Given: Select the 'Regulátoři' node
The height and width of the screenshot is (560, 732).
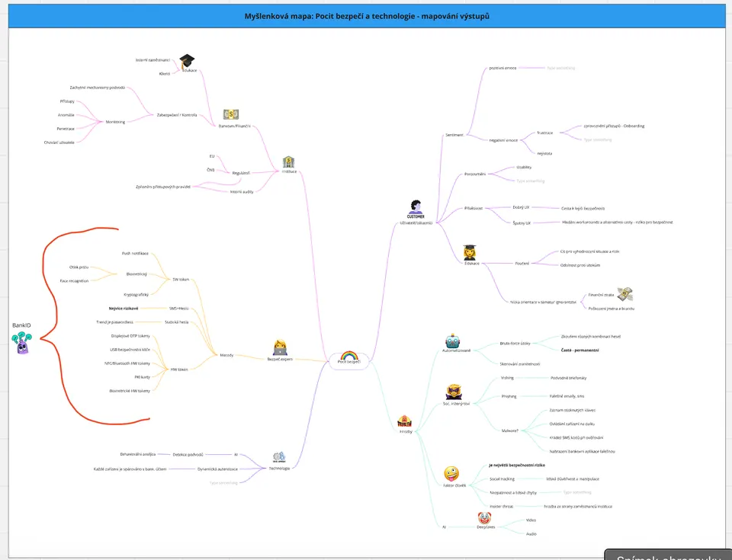Looking at the screenshot, I should point(242,173).
